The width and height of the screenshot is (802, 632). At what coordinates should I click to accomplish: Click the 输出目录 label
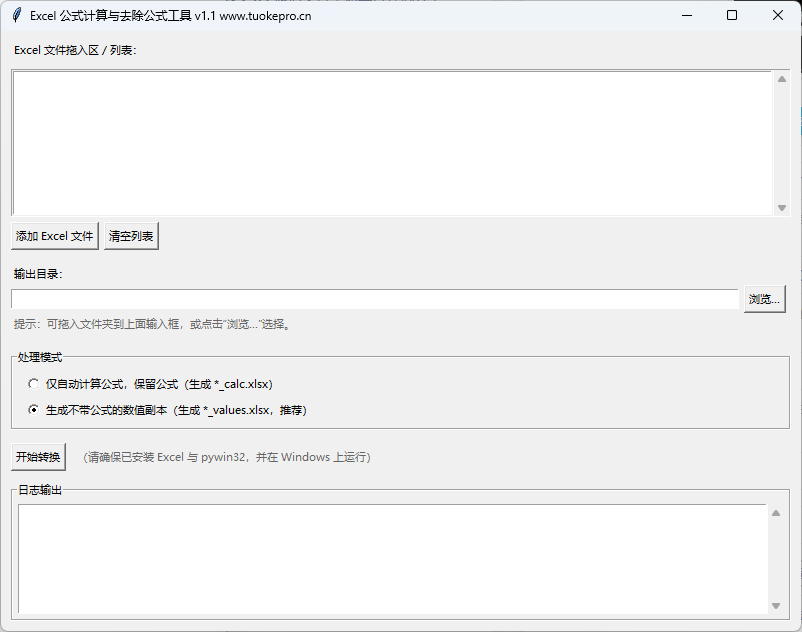(x=38, y=274)
